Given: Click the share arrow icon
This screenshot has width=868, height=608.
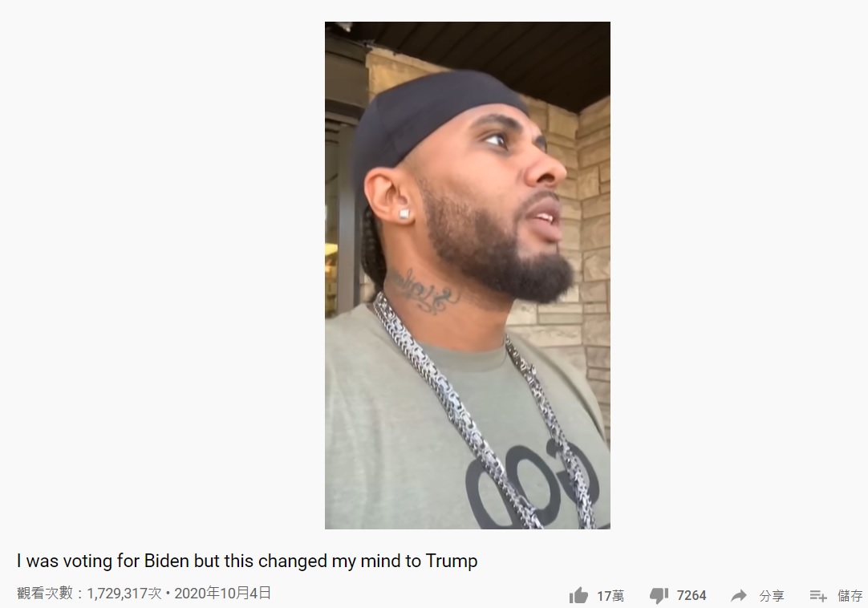Looking at the screenshot, I should coord(739,596).
